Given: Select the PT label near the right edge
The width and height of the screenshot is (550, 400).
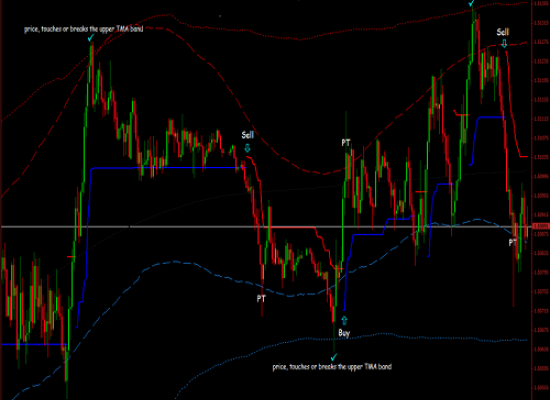Looking at the screenshot, I should pyautogui.click(x=513, y=242).
